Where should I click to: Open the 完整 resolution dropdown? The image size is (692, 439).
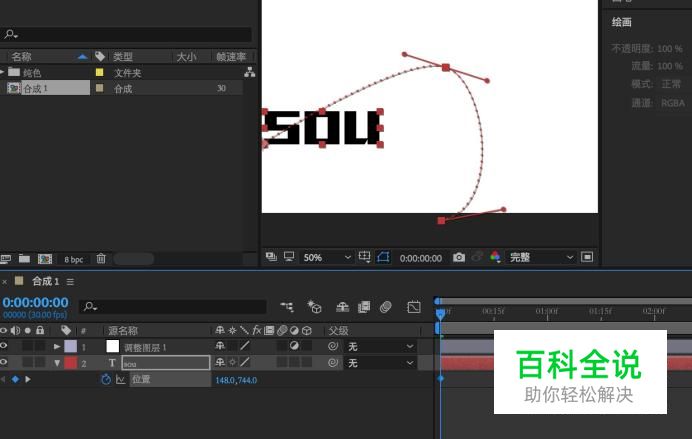tap(542, 257)
